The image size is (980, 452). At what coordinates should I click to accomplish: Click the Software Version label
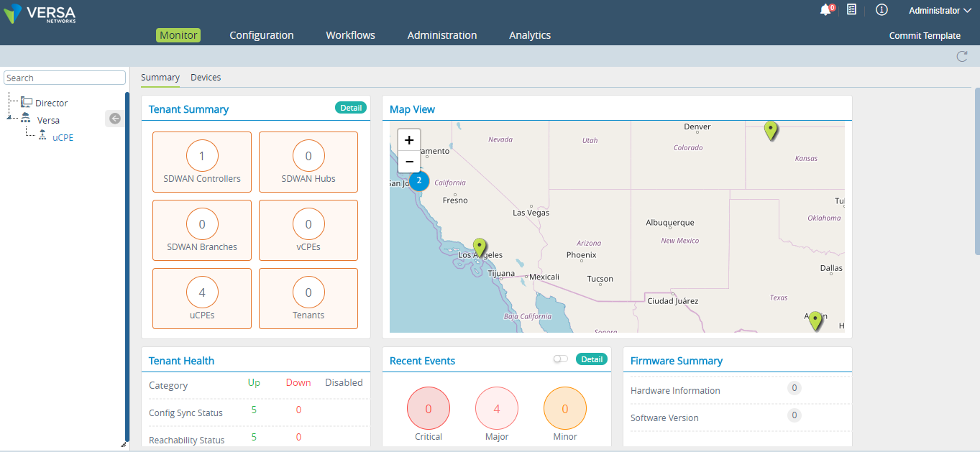pos(664,418)
